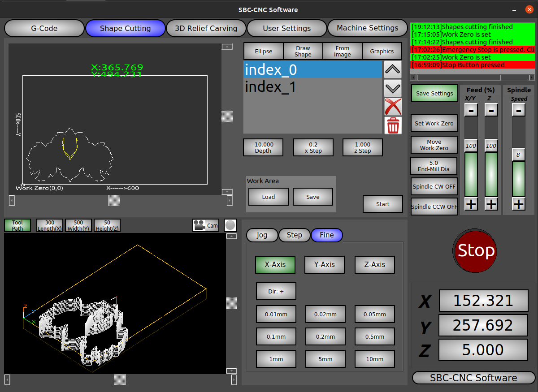This screenshot has width=538, height=392.
Task: Toggle the Tool Path display button
Action: tap(17, 225)
